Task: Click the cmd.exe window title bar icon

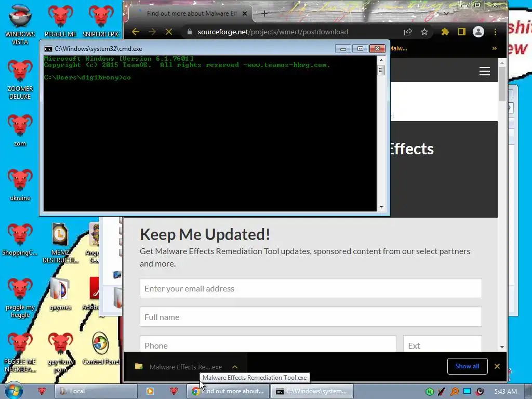Action: [x=48, y=48]
